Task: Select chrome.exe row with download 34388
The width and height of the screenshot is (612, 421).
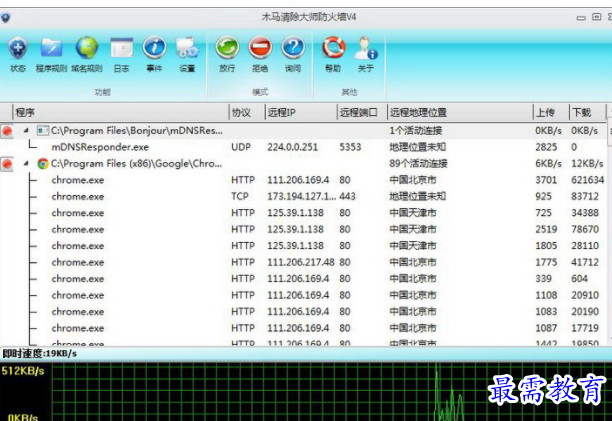Action: pyautogui.click(x=304, y=213)
